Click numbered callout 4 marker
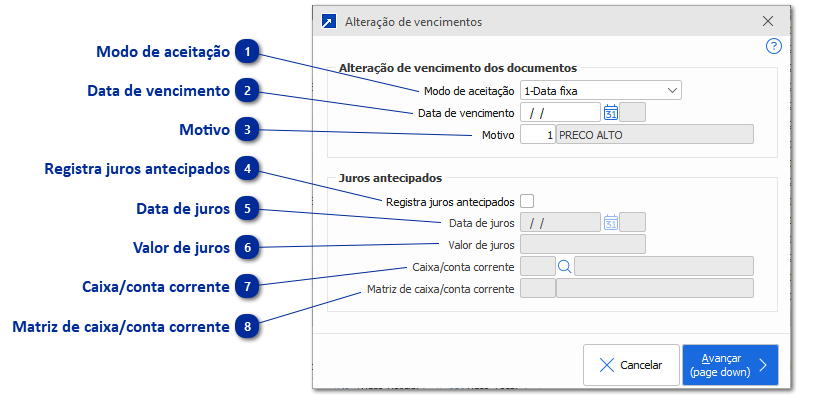Screen dimensions: 814x405 (x=247, y=168)
